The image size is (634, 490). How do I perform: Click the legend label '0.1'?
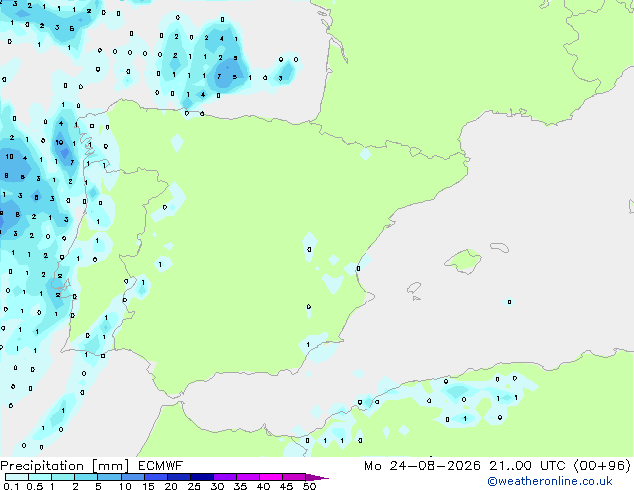(x=11, y=486)
